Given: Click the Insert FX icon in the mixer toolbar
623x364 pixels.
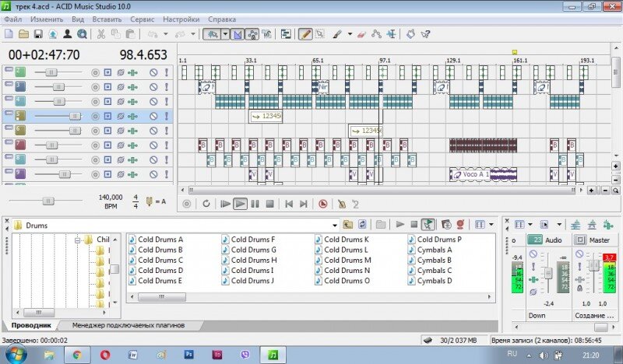Looking at the screenshot, I should [x=608, y=225].
